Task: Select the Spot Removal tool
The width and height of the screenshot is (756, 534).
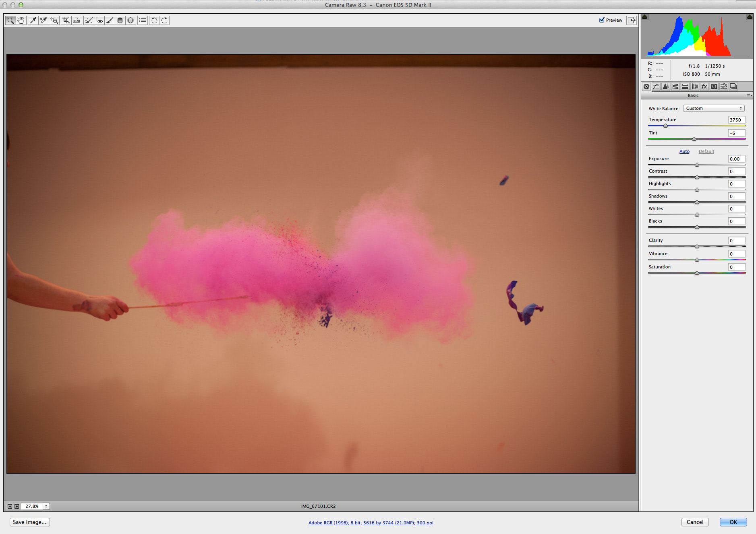Action: click(89, 21)
